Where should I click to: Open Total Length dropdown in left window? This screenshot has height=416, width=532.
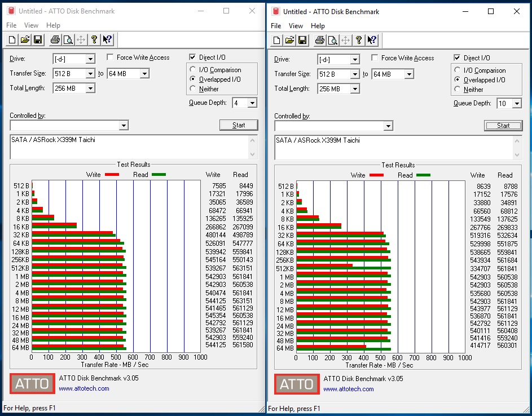pos(90,88)
